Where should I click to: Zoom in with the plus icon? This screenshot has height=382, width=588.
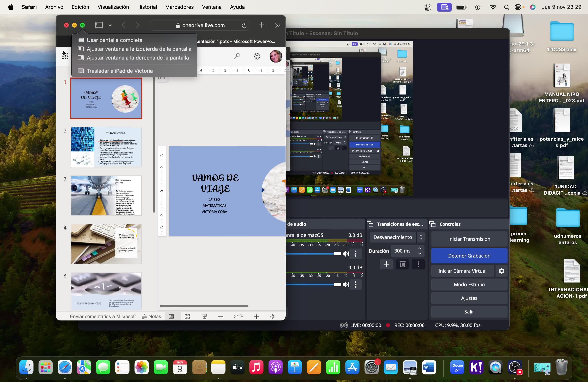[x=256, y=317]
